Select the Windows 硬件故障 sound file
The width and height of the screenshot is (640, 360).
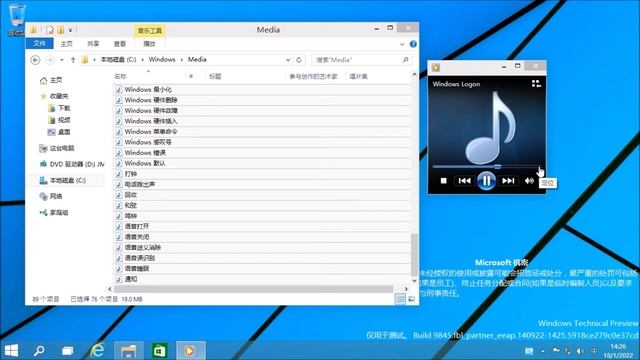click(x=147, y=110)
